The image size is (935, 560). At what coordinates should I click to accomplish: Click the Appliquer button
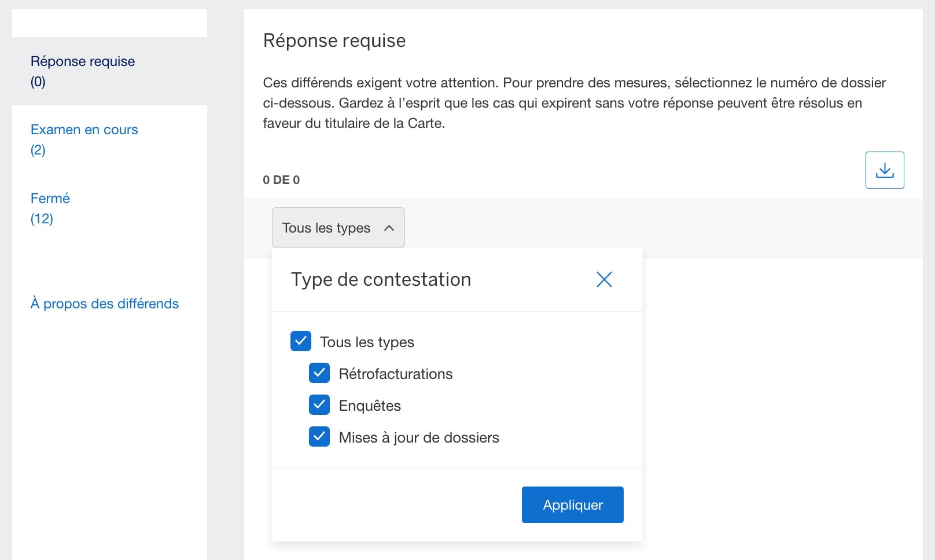pos(572,504)
